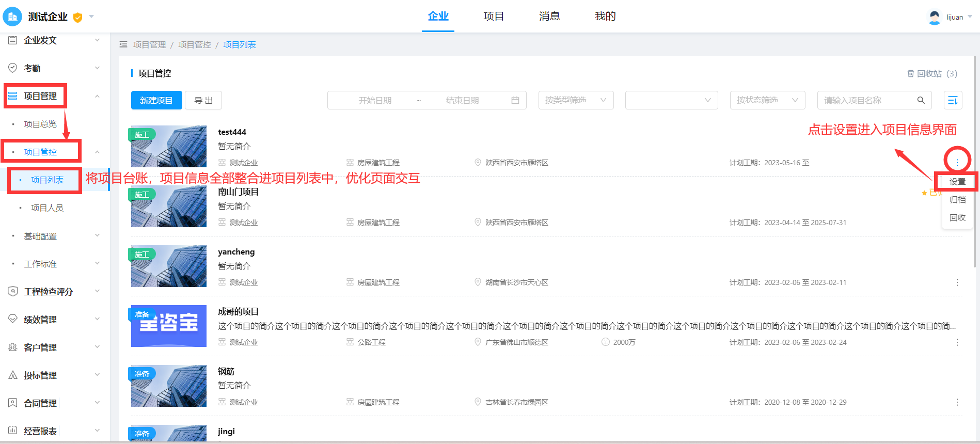The image size is (980, 444).
Task: Open the 消息 top tab
Action: coord(549,16)
